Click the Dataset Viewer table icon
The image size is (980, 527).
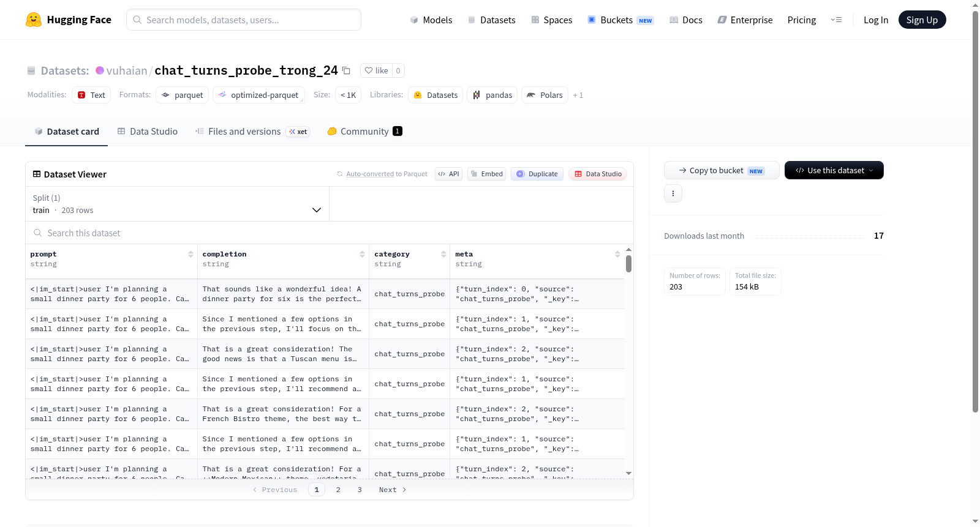coord(37,174)
